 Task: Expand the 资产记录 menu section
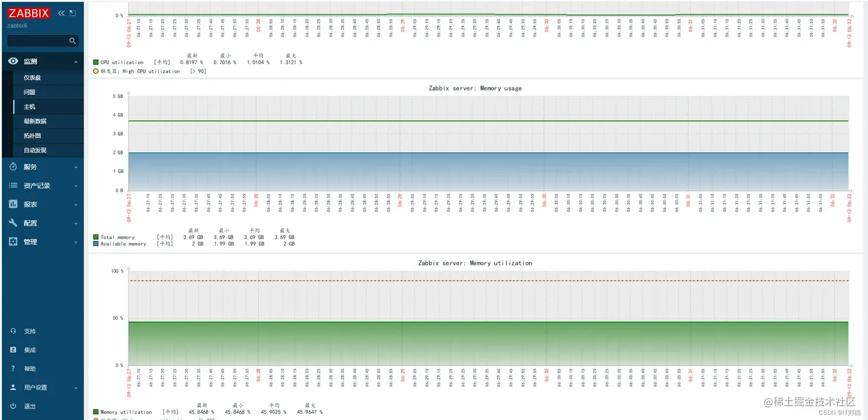76,186
